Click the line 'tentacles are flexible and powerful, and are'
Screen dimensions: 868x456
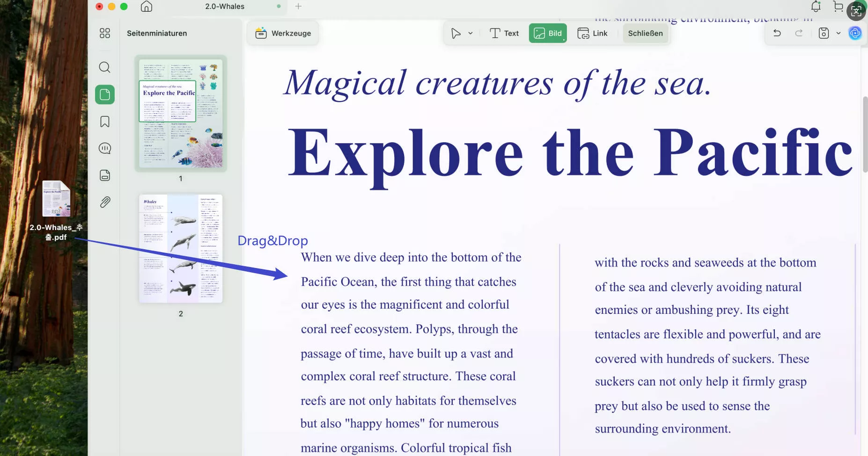tap(708, 334)
